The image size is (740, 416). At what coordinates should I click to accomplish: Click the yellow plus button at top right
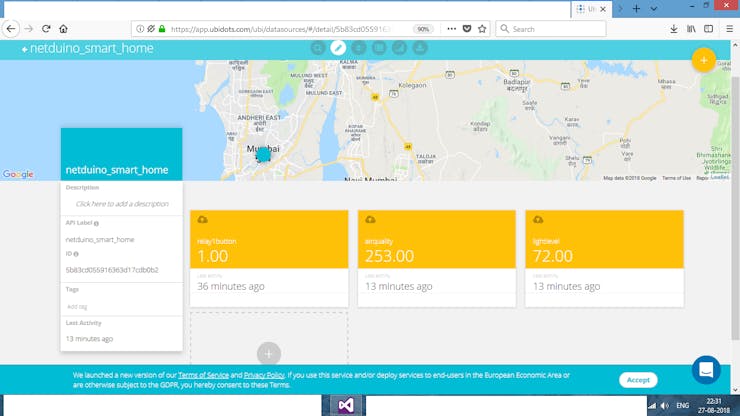click(704, 60)
